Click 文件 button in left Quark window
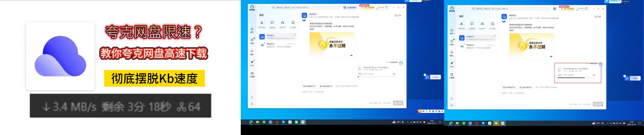 coord(398,16)
